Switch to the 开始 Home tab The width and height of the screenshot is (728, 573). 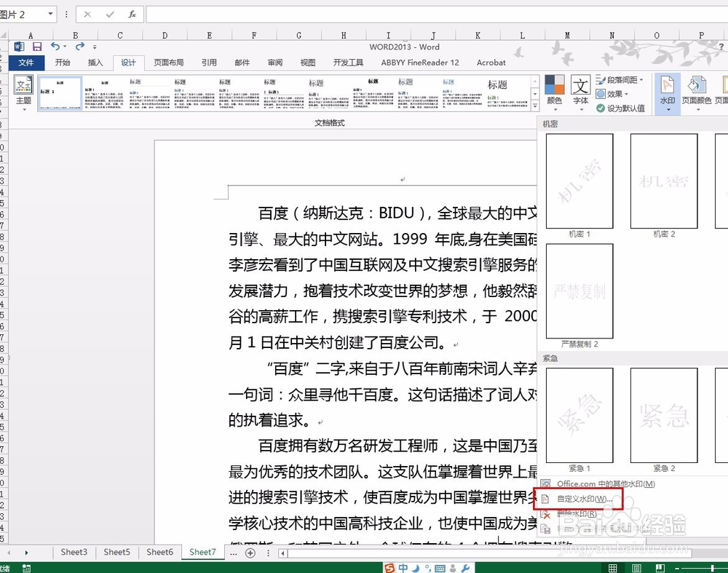pyautogui.click(x=62, y=63)
